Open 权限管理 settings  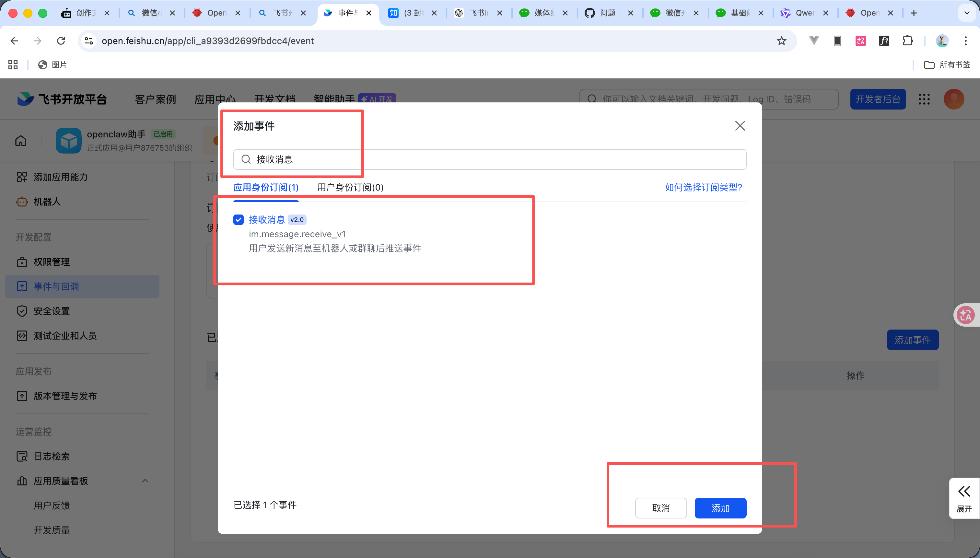[x=51, y=262]
